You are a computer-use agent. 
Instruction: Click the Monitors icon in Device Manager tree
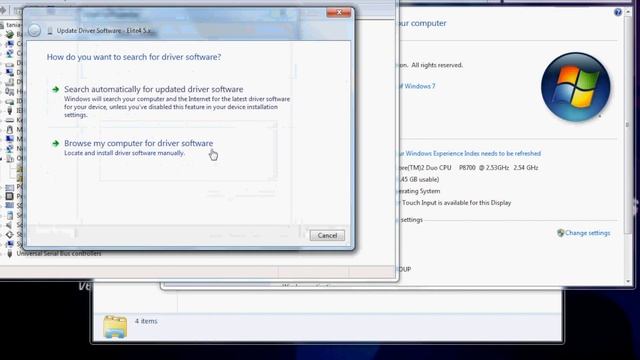click(x=9, y=140)
